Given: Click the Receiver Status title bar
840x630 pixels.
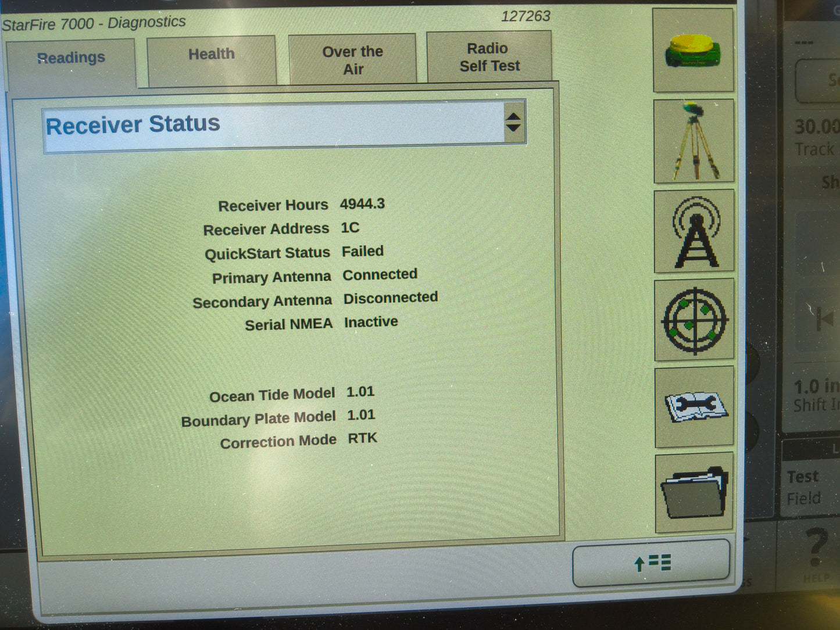Looking at the screenshot, I should (x=134, y=124).
